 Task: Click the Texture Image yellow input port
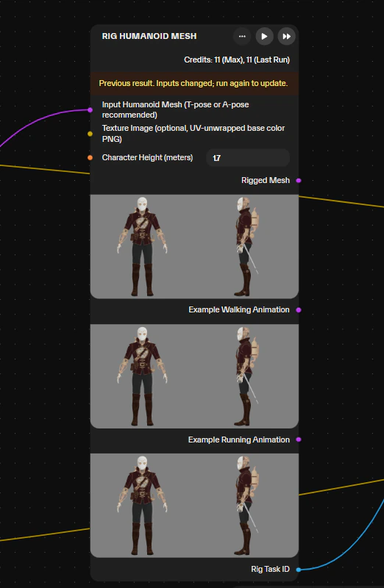coord(90,134)
